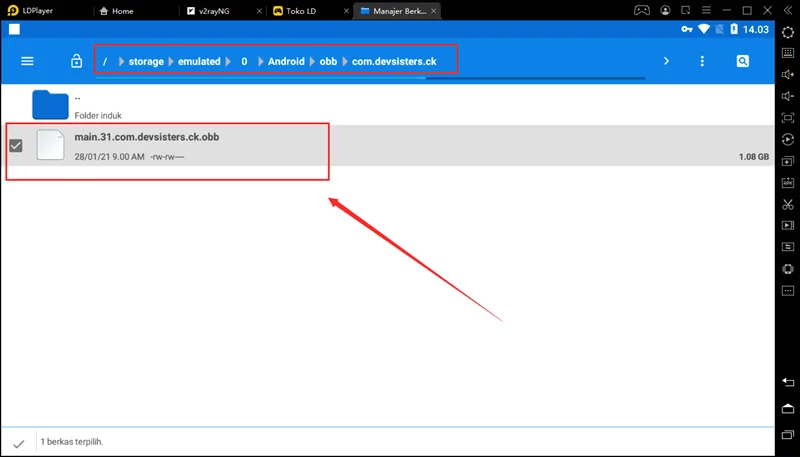
Task: Click the '1 berkas terpilih.' status text
Action: [x=72, y=442]
